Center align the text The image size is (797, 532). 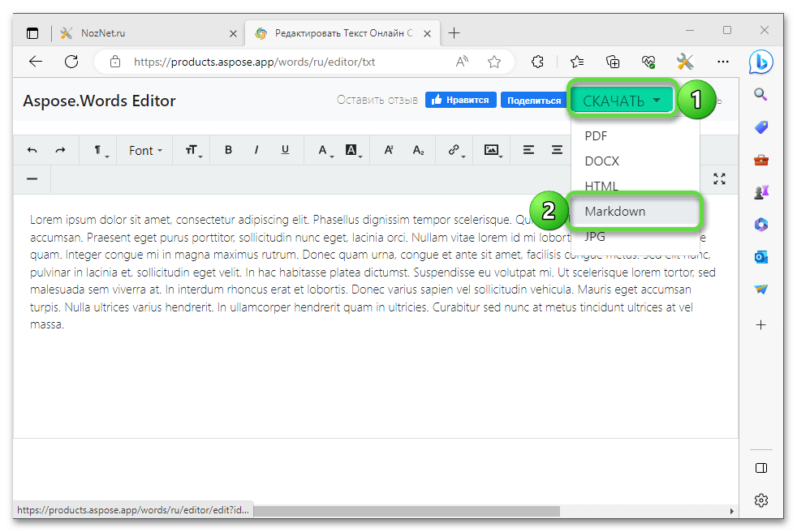pos(557,150)
